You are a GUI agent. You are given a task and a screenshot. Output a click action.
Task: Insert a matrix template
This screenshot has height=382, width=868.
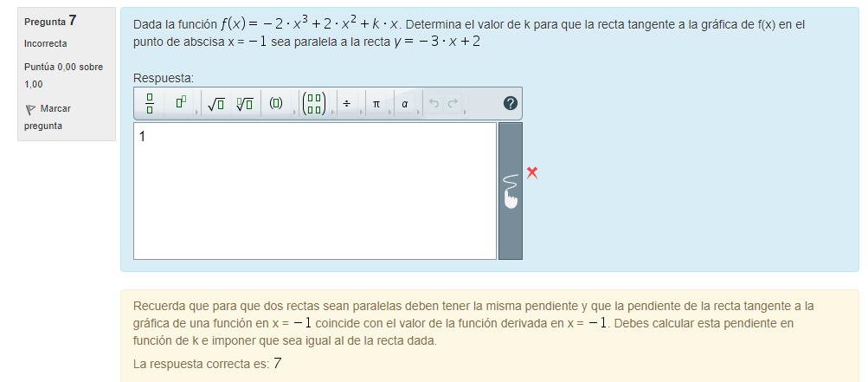coord(315,104)
